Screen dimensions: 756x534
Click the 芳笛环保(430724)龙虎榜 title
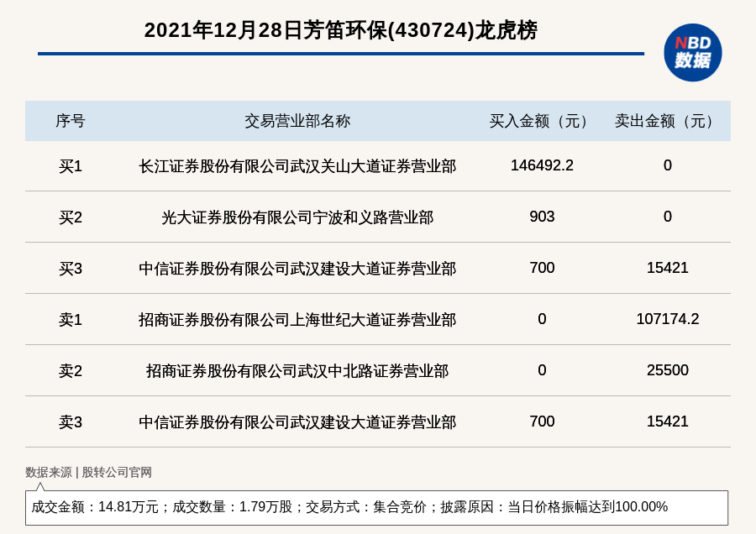pos(340,30)
